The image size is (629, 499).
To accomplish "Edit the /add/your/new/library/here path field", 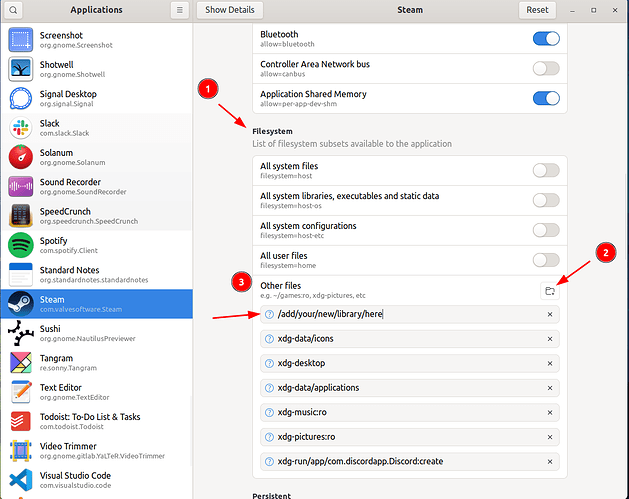I will (410, 314).
